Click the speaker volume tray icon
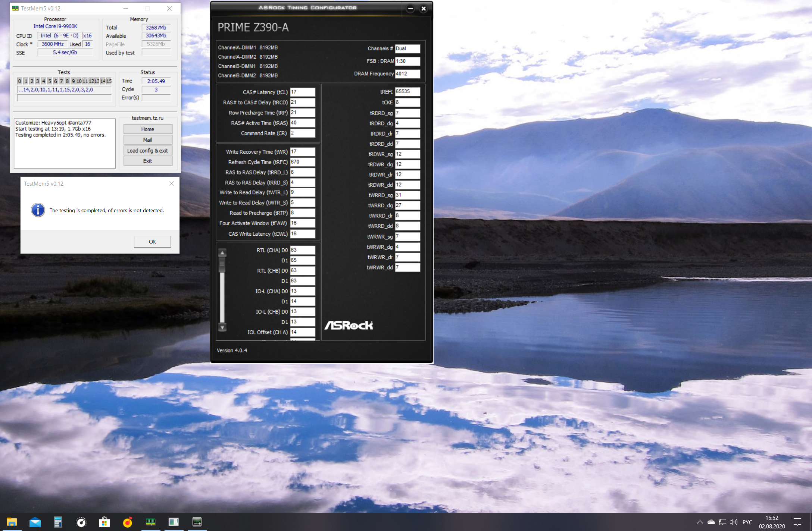This screenshot has height=531, width=812. tap(733, 522)
